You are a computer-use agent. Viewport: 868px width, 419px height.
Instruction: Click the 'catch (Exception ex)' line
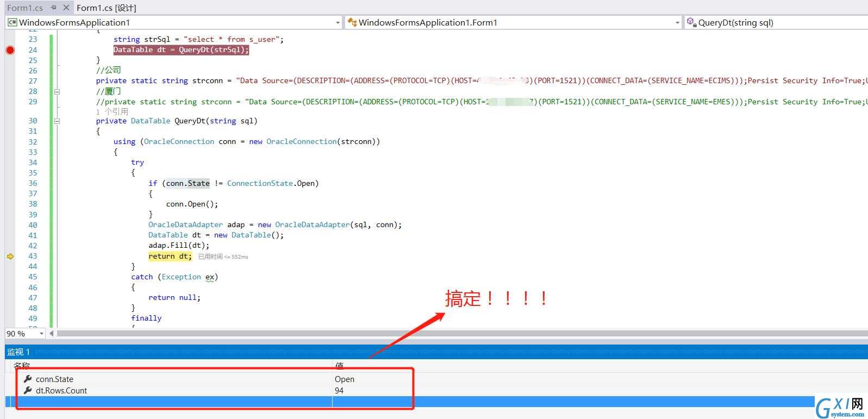[174, 277]
